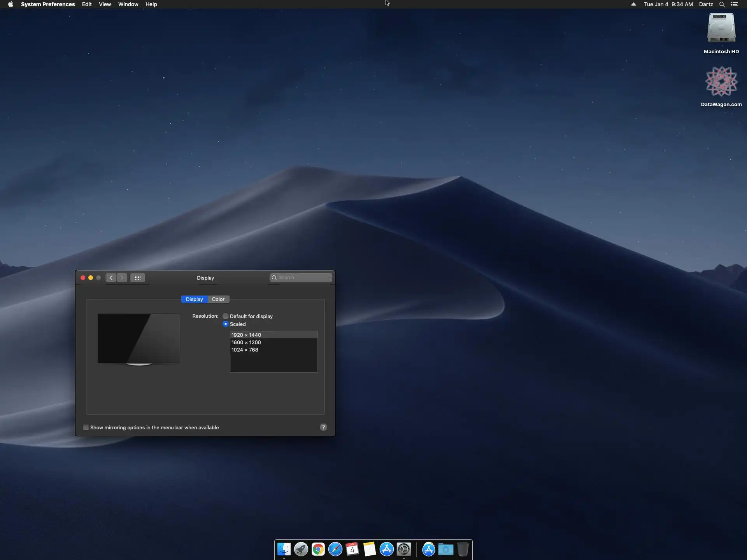Open the Apple menu
The image size is (747, 560).
(11, 4)
